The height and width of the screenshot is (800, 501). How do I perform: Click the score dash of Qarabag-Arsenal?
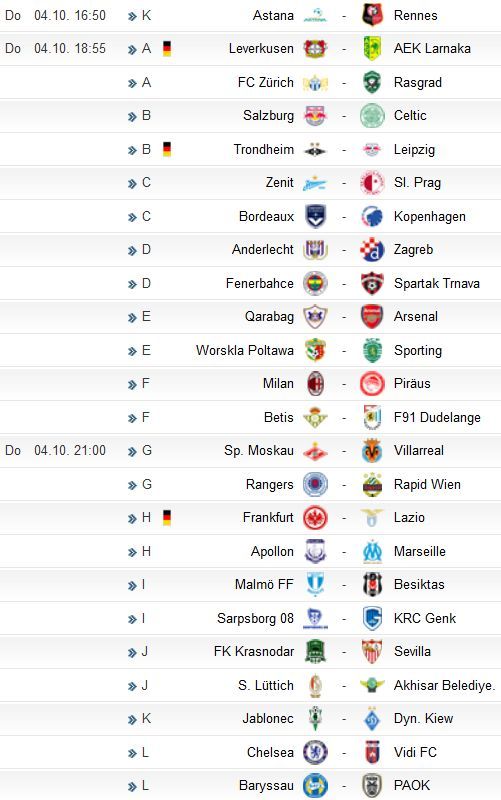344,317
